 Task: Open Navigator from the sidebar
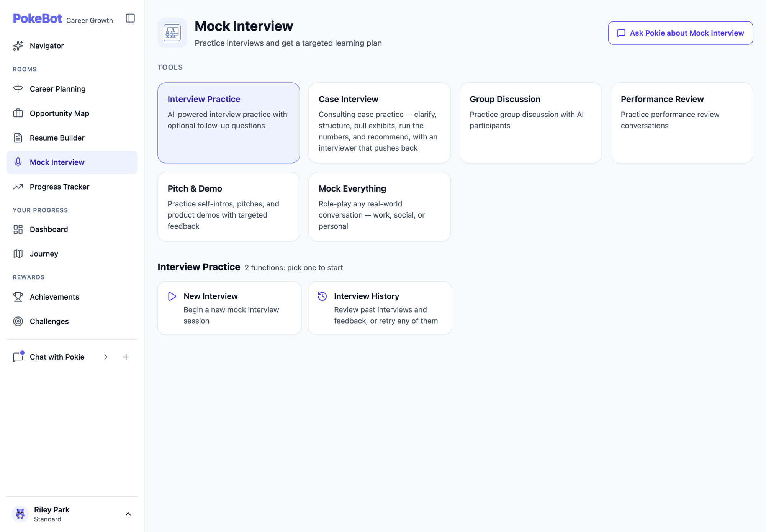[x=72, y=46]
